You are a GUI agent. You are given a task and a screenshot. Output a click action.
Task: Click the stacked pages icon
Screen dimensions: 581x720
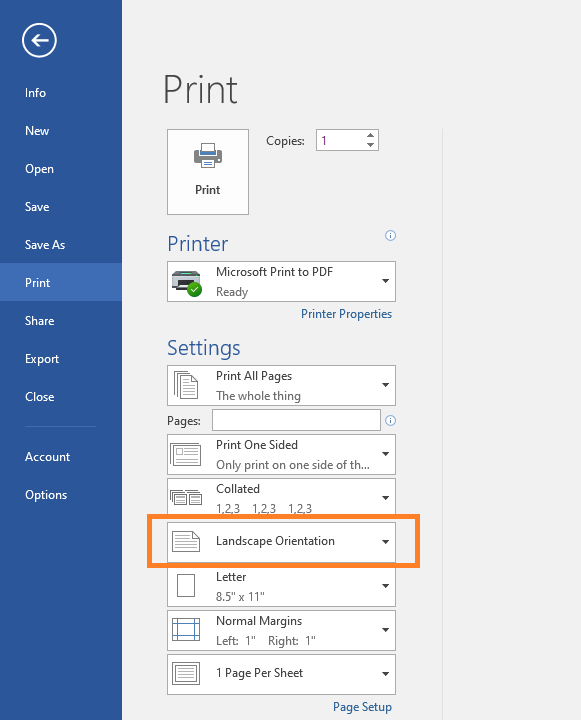186,385
